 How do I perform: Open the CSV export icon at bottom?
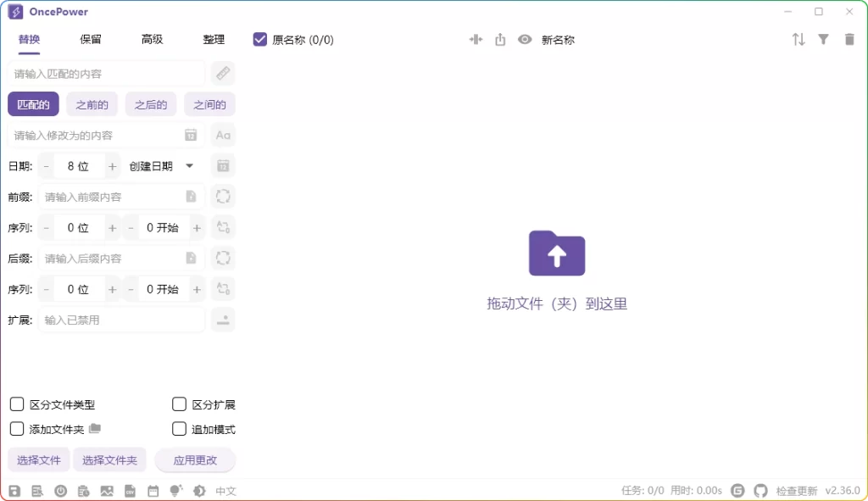coord(131,490)
